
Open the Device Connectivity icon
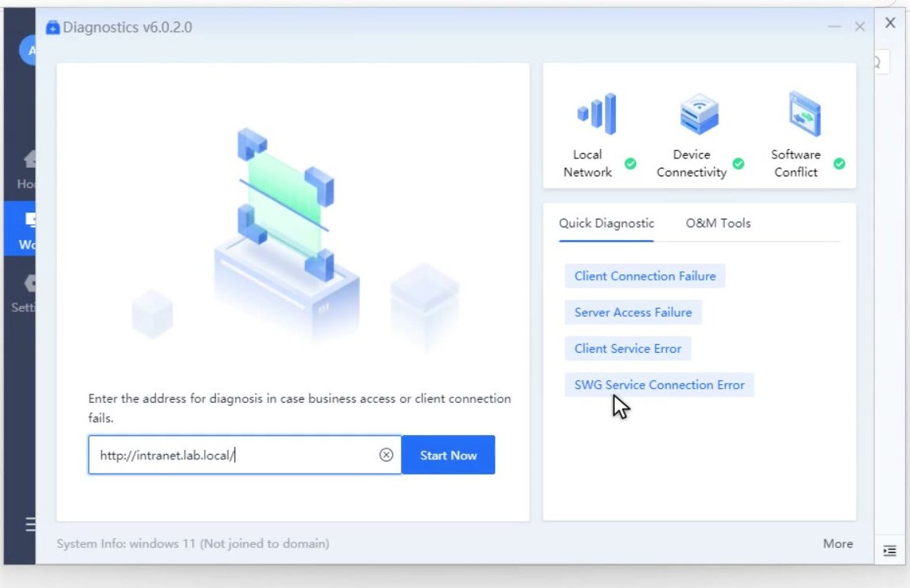click(699, 114)
